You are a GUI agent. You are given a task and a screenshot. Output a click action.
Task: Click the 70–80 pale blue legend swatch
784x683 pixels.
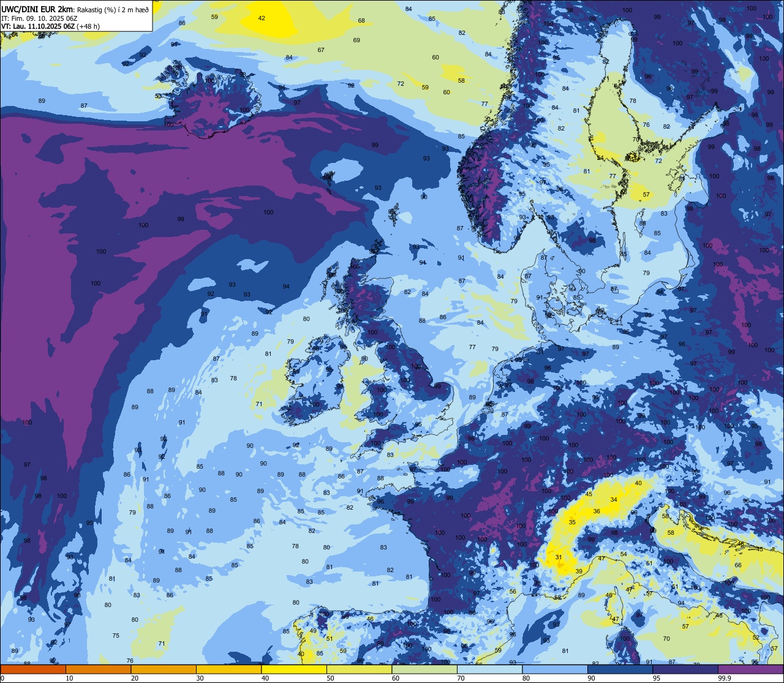pyautogui.click(x=489, y=669)
